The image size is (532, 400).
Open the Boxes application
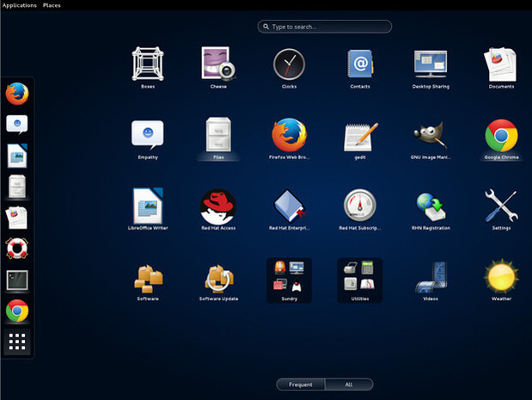coord(147,65)
